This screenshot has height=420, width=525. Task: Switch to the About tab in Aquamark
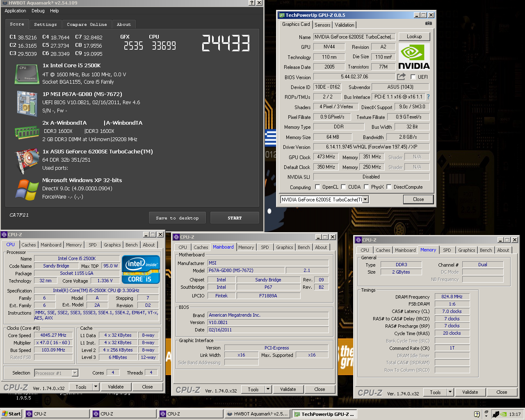[x=124, y=25]
